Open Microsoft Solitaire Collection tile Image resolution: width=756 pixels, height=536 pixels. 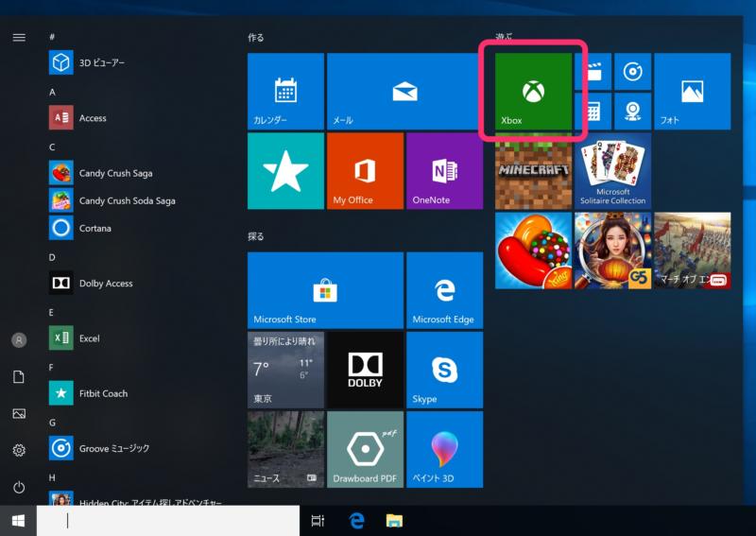[612, 171]
